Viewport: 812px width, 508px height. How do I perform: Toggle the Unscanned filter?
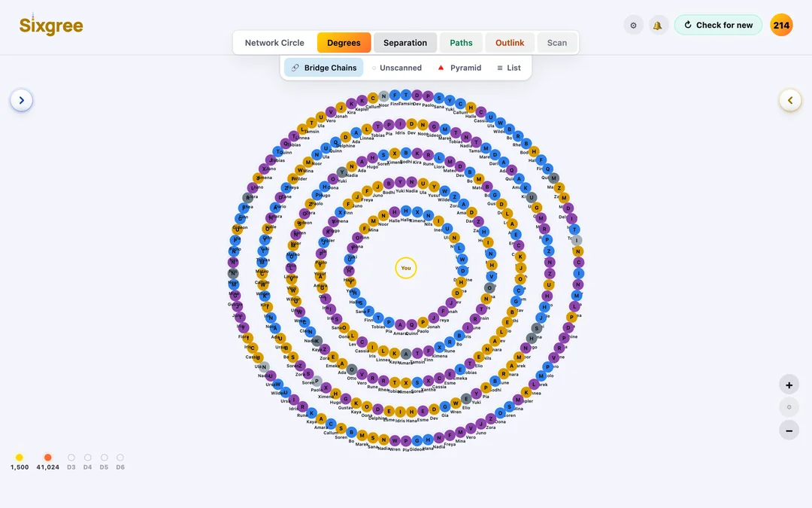(x=397, y=68)
